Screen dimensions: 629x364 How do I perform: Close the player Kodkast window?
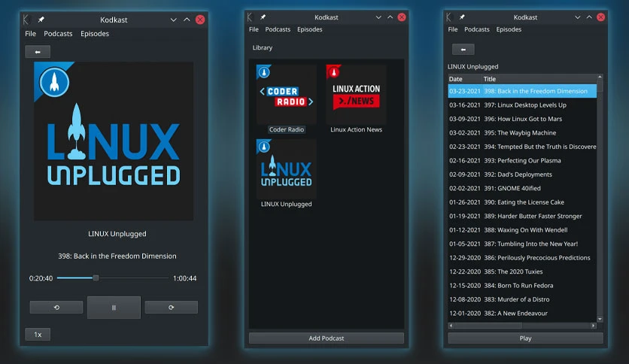point(200,20)
